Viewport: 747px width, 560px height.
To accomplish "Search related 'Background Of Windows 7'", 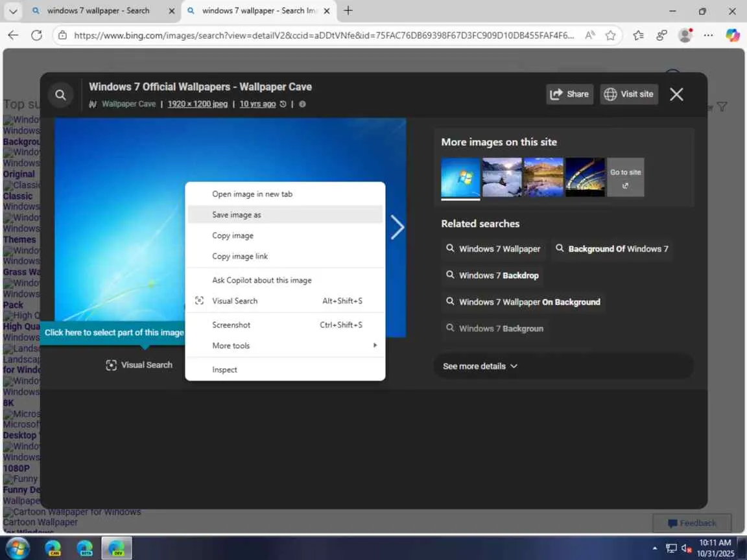I will tap(612, 249).
